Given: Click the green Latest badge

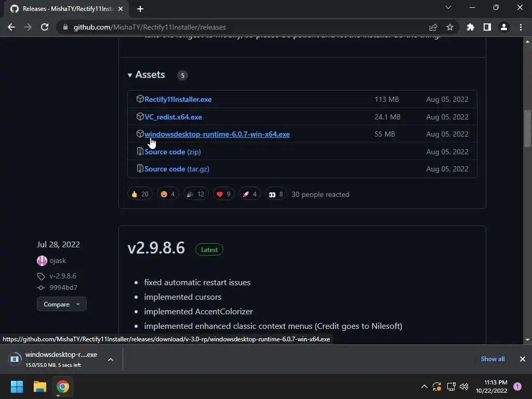Looking at the screenshot, I should (x=209, y=250).
